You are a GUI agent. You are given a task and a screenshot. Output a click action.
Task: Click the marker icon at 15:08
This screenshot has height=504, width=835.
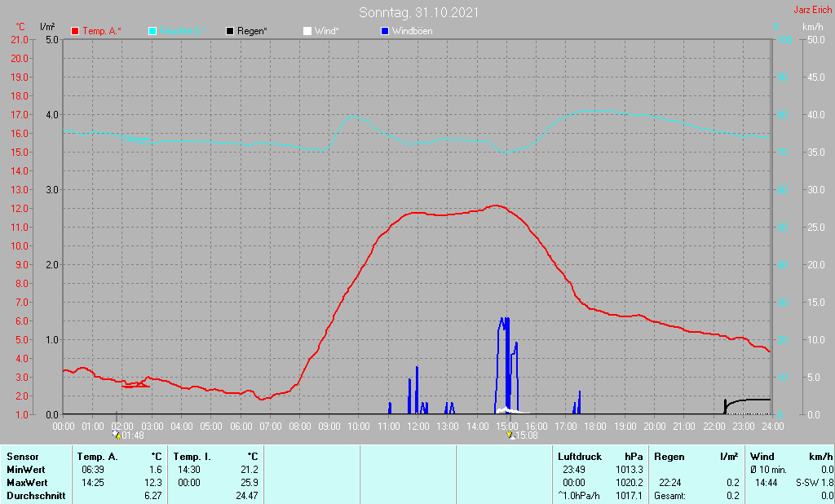[x=510, y=435]
